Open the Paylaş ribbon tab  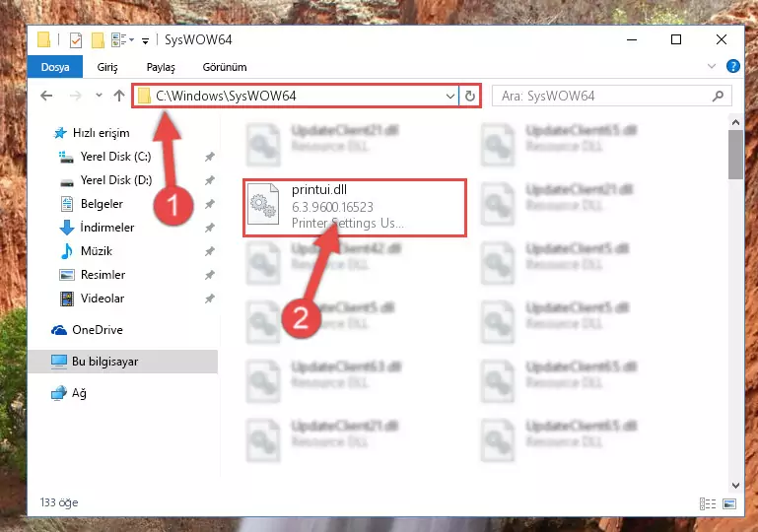click(x=161, y=67)
